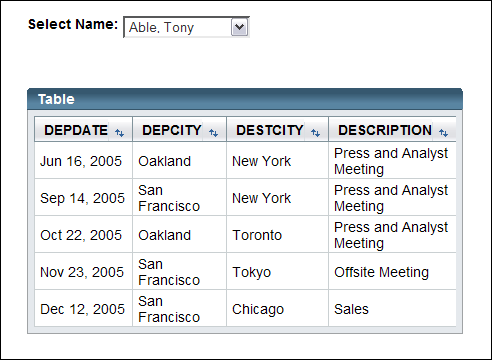492x360 pixels.
Task: Click the DEPCITY column header
Action: point(180,129)
